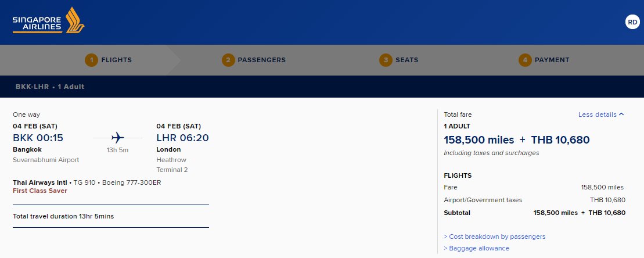The width and height of the screenshot is (644, 258).
Task: Click the step 4 circle icon
Action: 525,60
